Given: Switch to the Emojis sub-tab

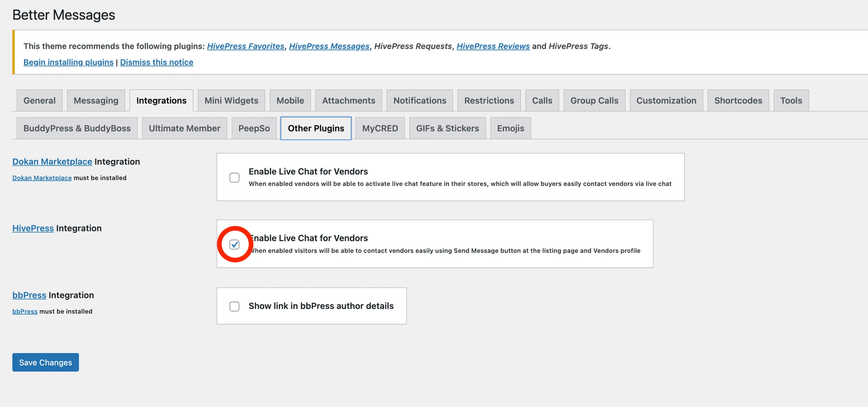Looking at the screenshot, I should point(510,128).
